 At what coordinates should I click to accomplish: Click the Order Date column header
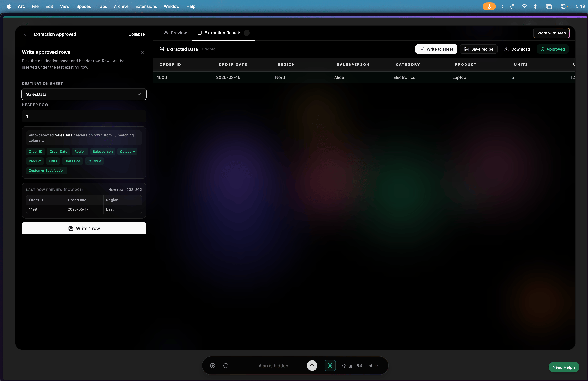click(233, 64)
